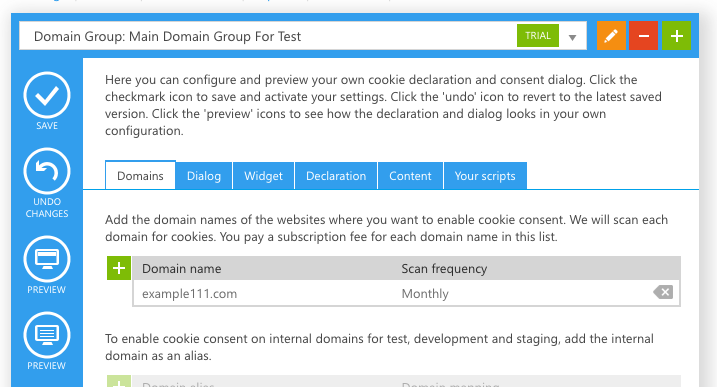Open the Content tab
The height and width of the screenshot is (387, 717).
click(x=410, y=176)
